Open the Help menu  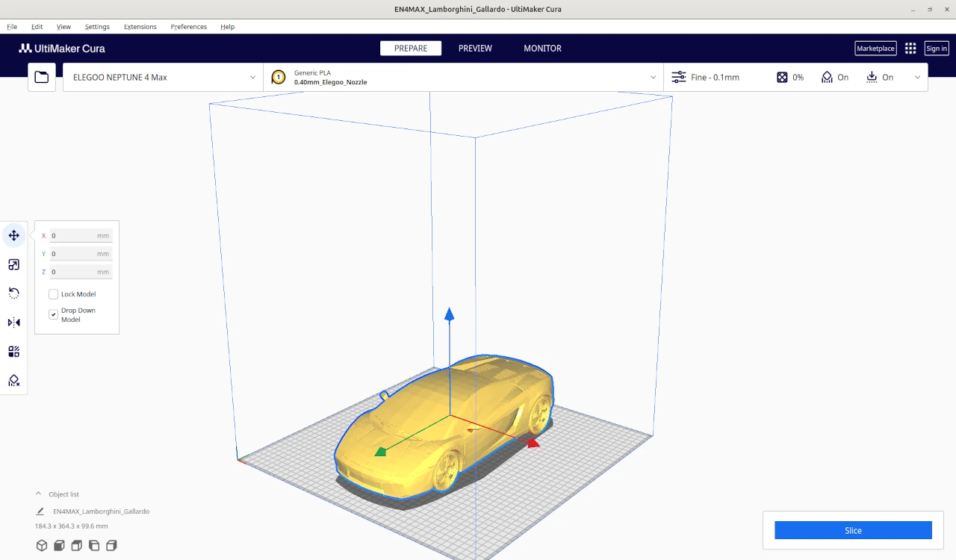click(228, 27)
